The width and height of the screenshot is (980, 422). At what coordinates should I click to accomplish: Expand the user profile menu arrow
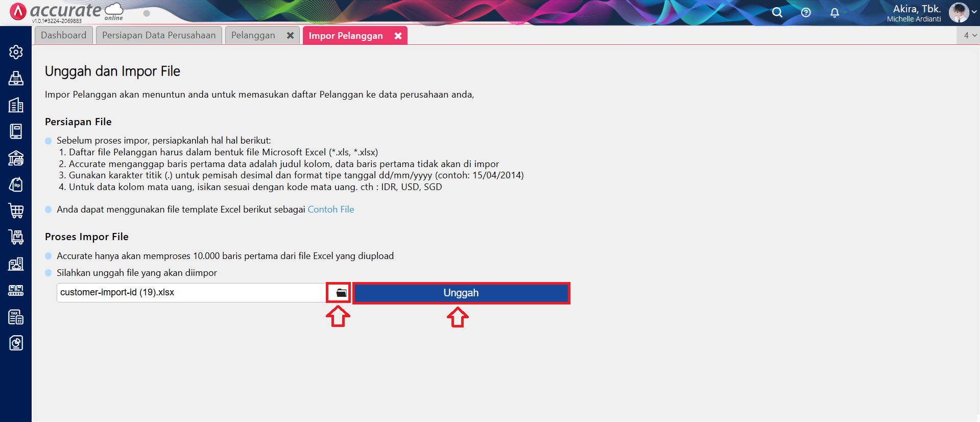click(x=974, y=12)
